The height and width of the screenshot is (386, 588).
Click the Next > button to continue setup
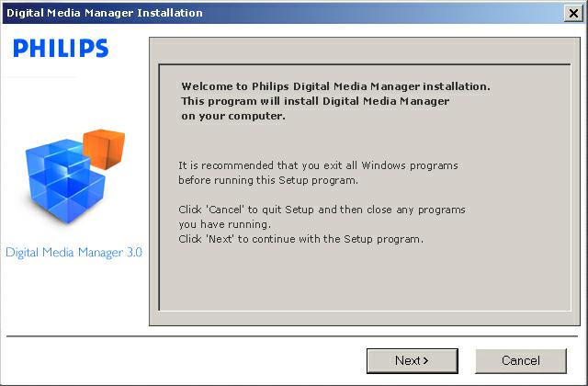point(413,361)
